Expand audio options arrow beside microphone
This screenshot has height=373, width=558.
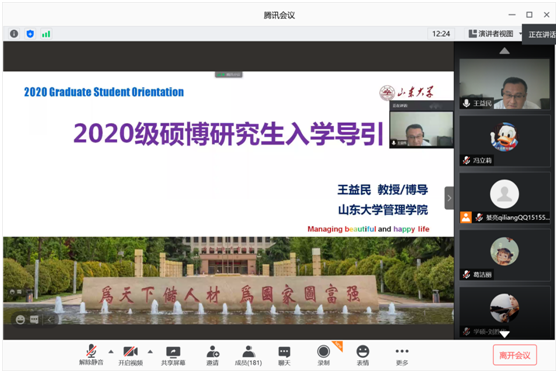coord(111,352)
